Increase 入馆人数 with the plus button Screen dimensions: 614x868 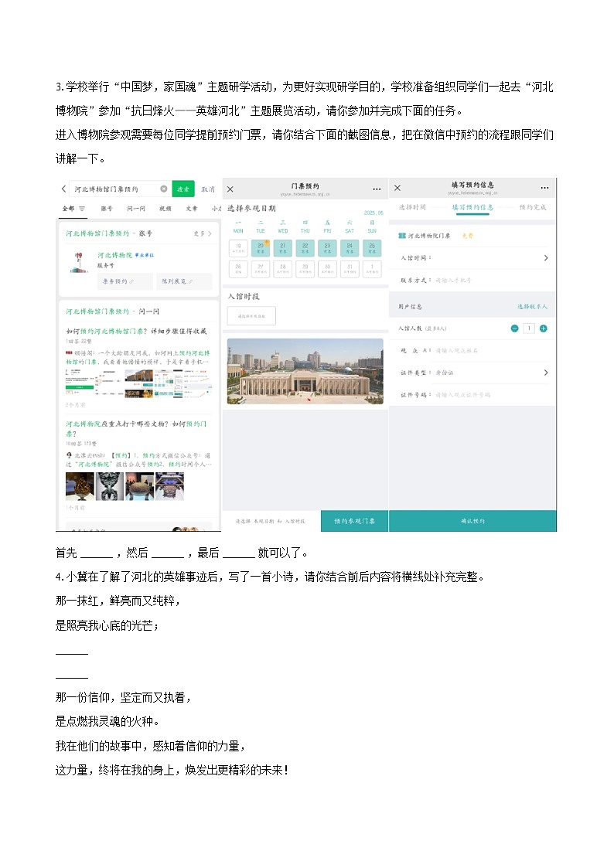(543, 328)
